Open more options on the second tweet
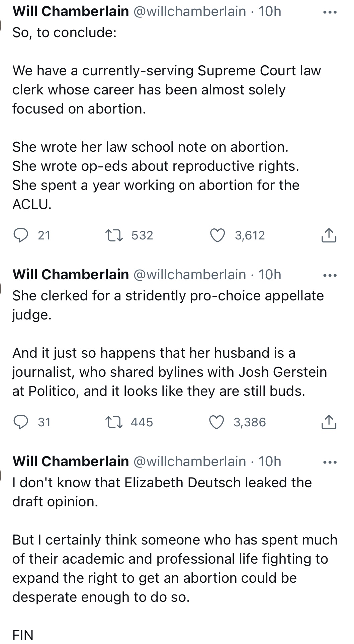This screenshot has width=354, height=644. 330,275
